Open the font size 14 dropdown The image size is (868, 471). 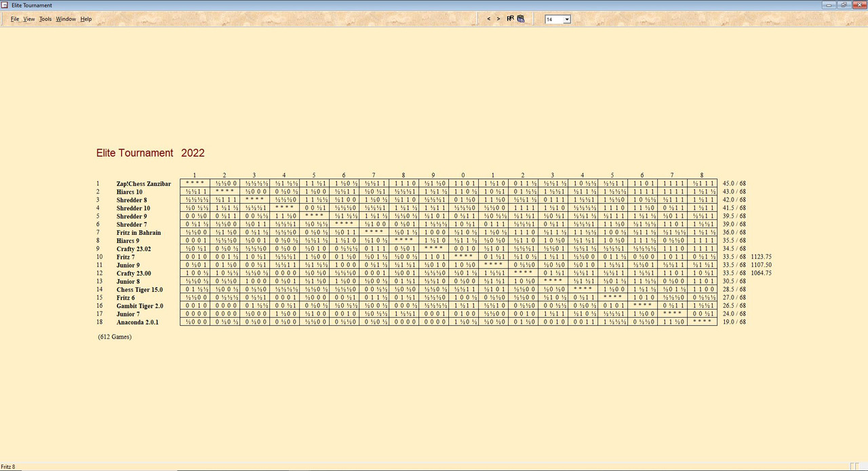click(567, 19)
